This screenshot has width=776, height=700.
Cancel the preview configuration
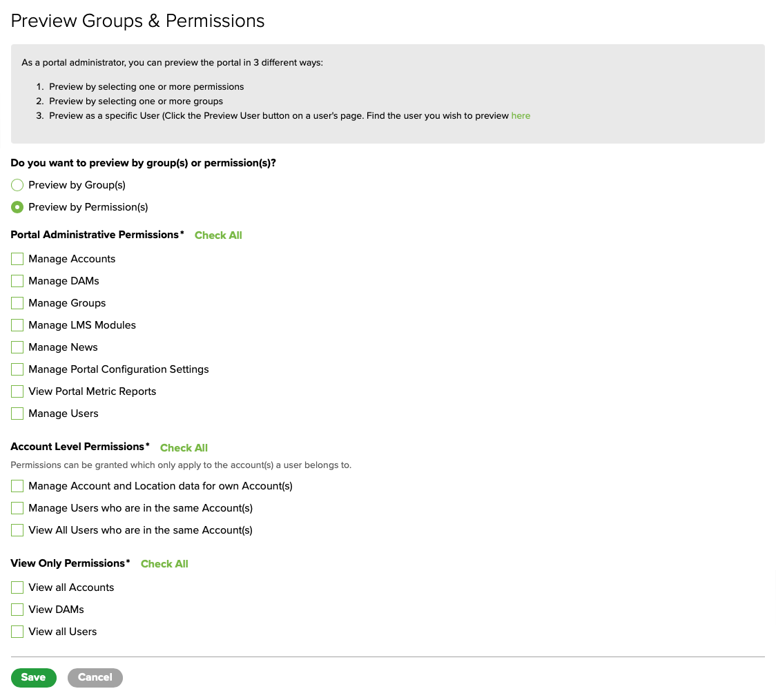[x=95, y=677]
